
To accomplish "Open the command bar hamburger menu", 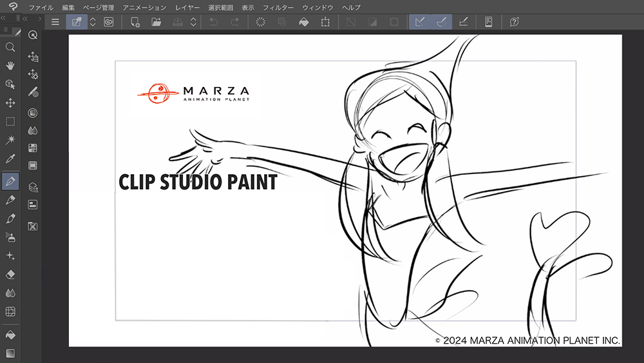I will 55,22.
